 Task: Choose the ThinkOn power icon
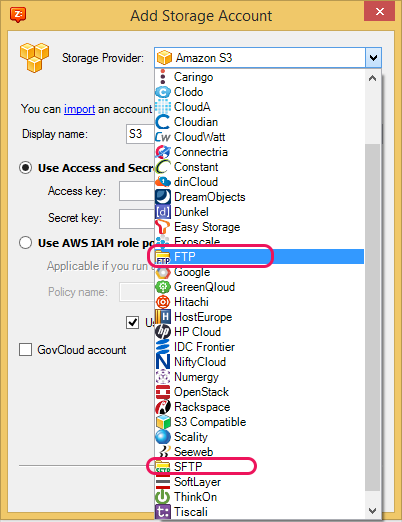click(x=163, y=497)
